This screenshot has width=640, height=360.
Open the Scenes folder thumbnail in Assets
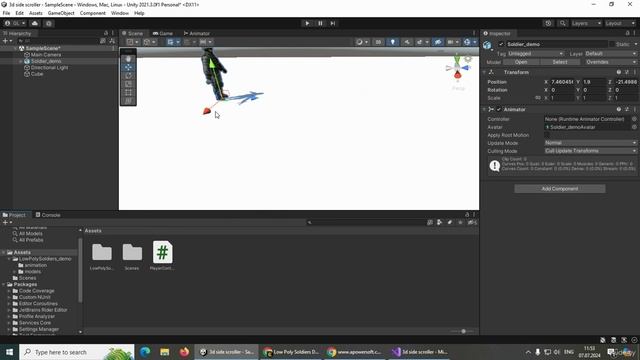[x=132, y=252]
